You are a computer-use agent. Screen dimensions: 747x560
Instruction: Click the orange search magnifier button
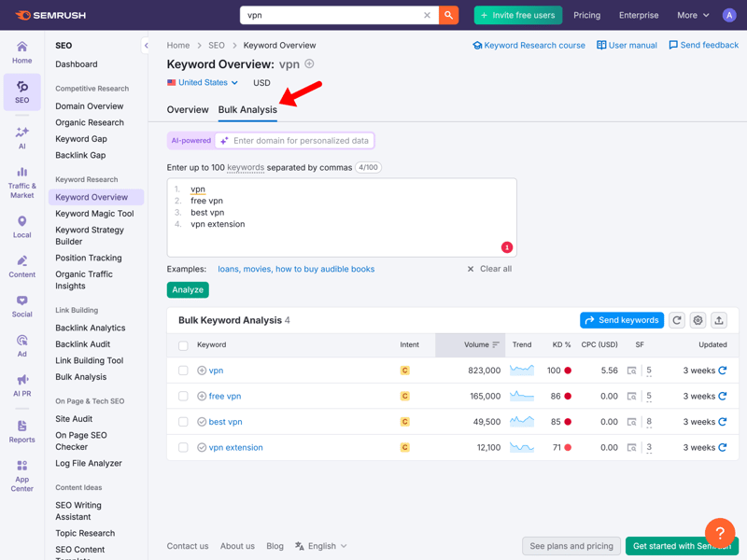449,15
